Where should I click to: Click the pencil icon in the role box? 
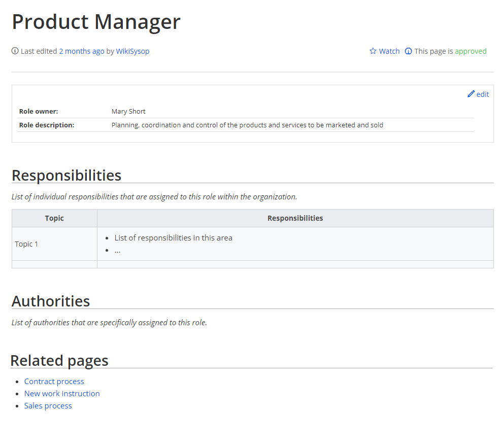point(471,94)
